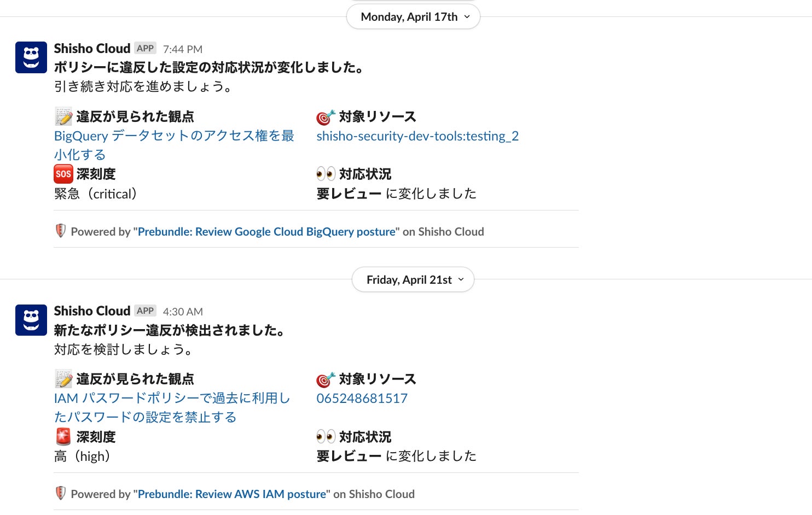Click the eyes emoji beside first 対応状況

(326, 174)
